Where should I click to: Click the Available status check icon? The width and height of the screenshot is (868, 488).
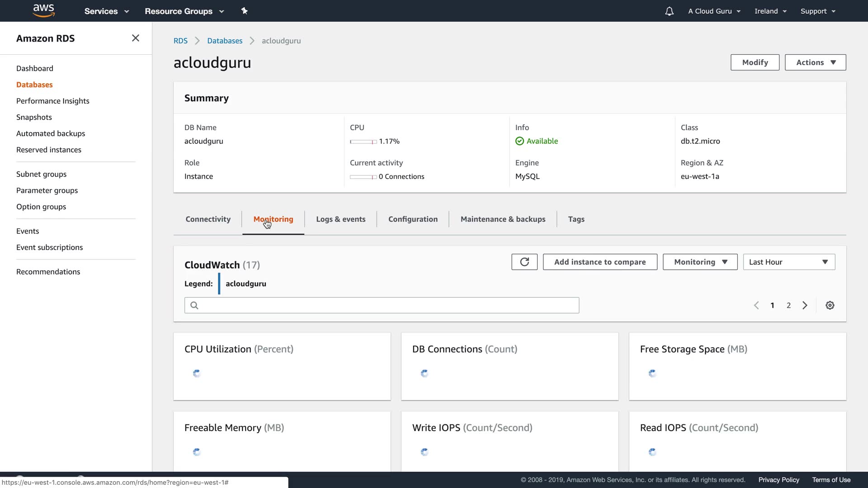coord(519,141)
